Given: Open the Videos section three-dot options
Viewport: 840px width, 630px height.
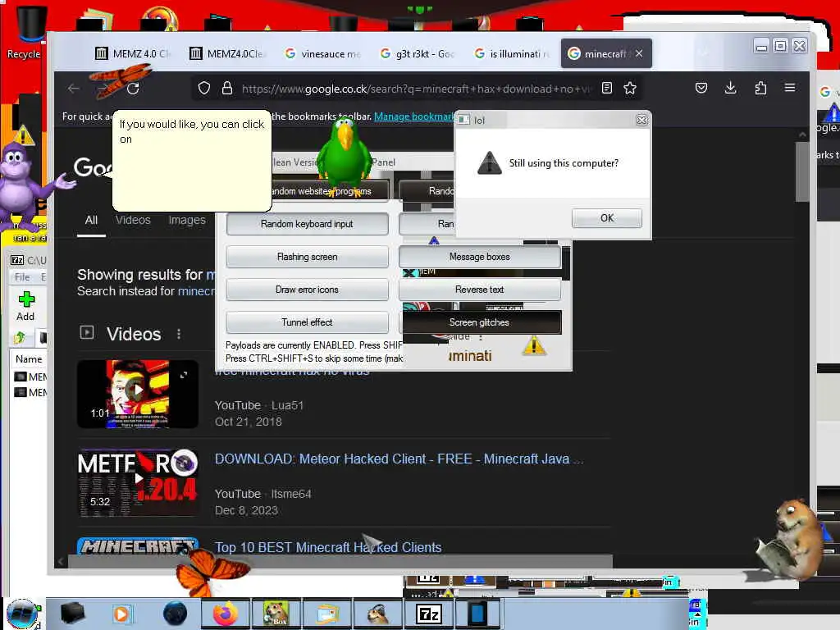Looking at the screenshot, I should tap(179, 335).
